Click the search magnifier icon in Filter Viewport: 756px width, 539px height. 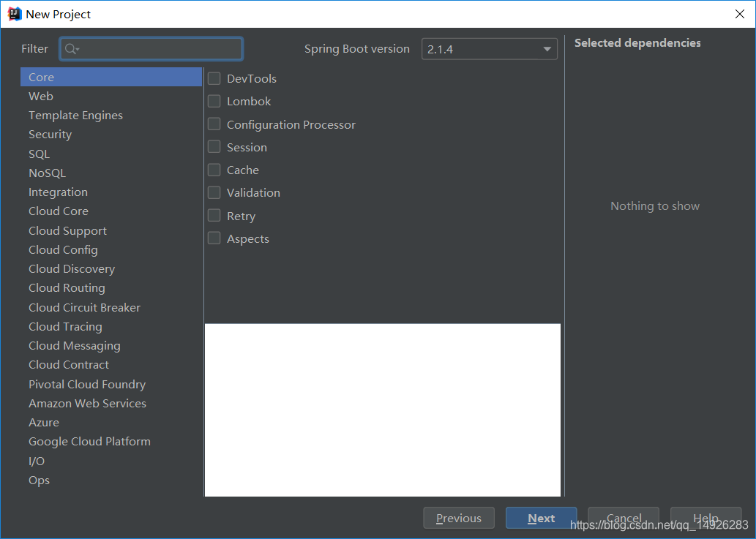tap(72, 49)
